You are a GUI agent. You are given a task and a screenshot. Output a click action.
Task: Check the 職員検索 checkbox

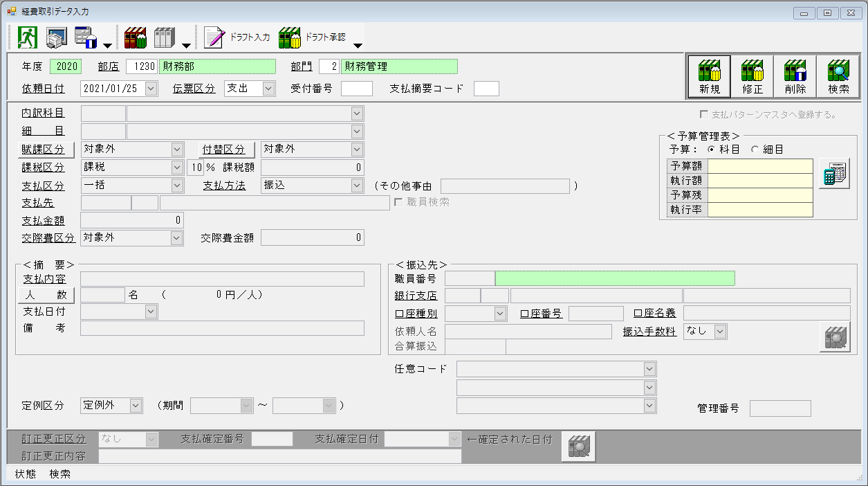click(398, 202)
